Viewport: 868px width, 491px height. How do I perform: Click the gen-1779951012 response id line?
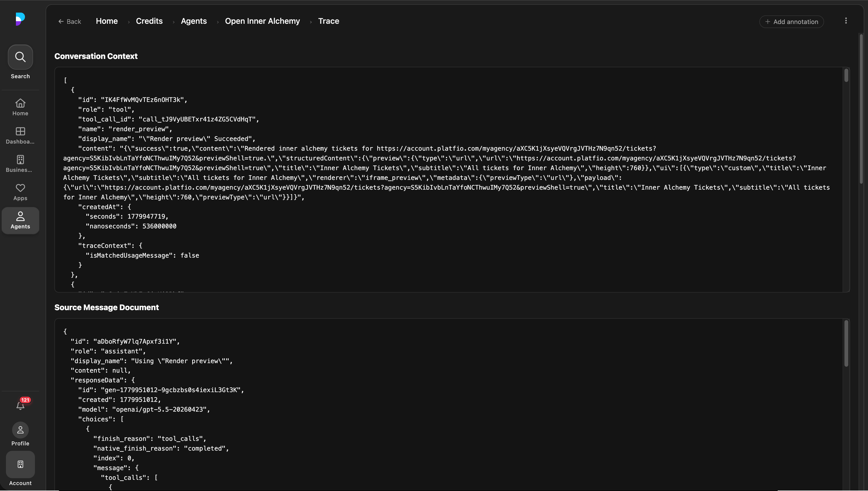pos(161,390)
